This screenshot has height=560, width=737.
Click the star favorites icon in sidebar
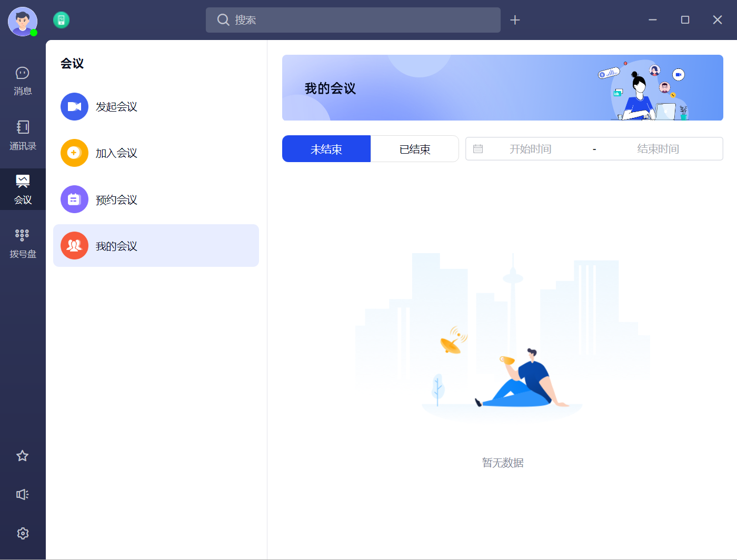coord(22,456)
